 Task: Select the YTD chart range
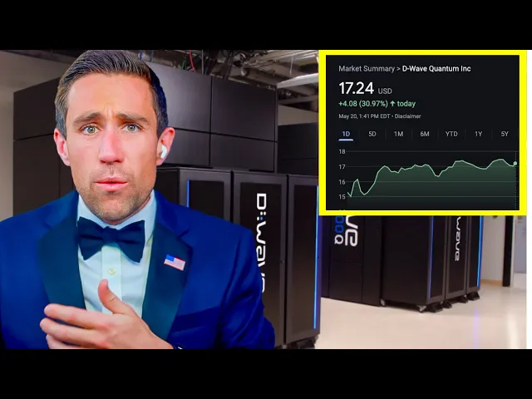click(451, 134)
